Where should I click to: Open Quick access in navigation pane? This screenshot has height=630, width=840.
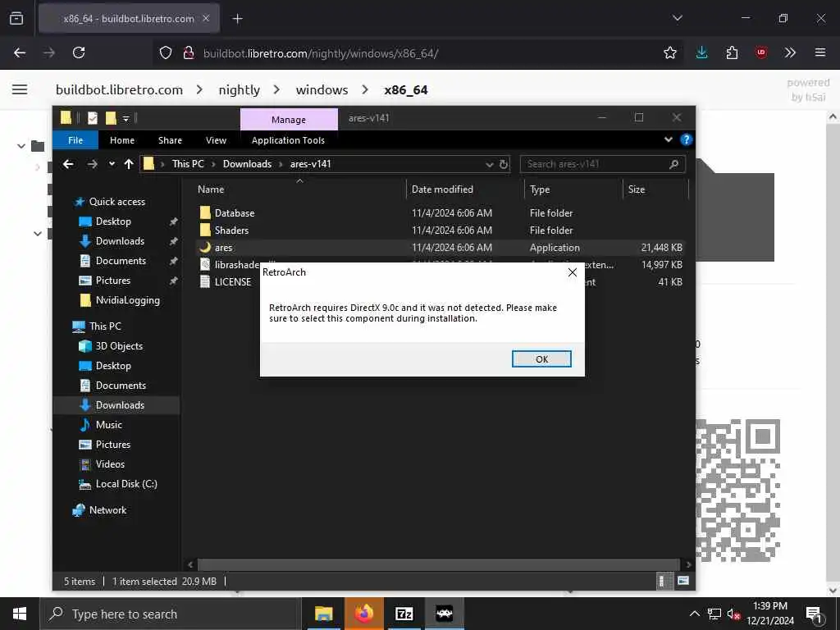(x=116, y=202)
